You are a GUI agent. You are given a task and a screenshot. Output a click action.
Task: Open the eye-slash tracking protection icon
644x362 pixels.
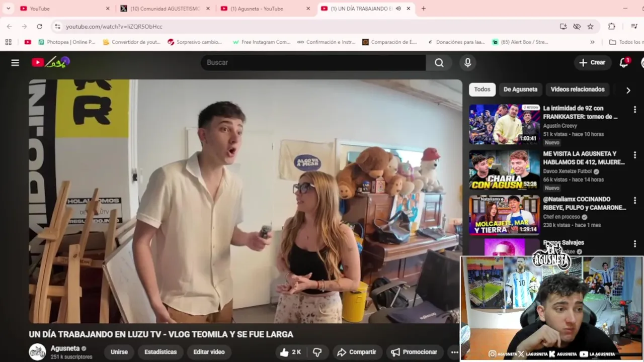click(577, 26)
